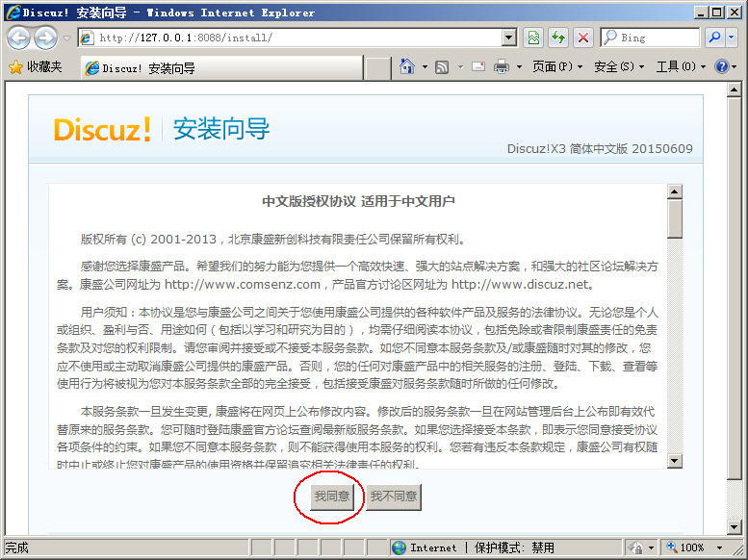Click the blue Help question mark icon
This screenshot has width=748, height=560.
click(x=721, y=66)
